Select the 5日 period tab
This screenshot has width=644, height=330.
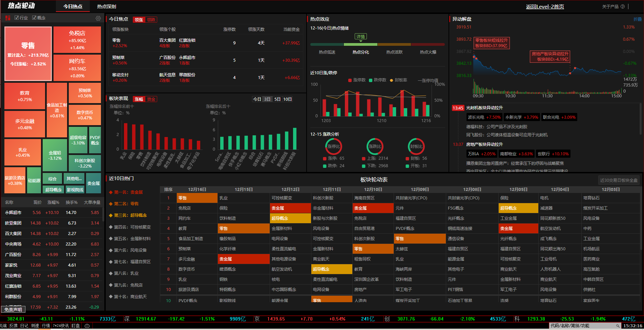pyautogui.click(x=277, y=99)
